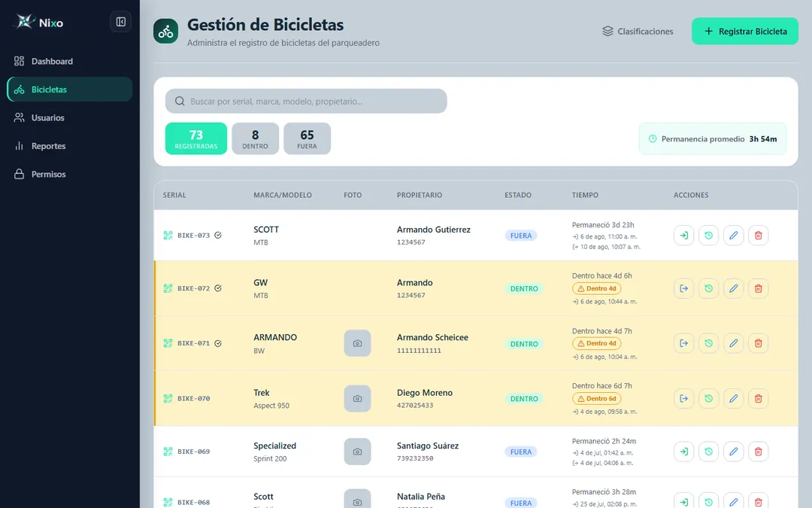
Task: Filter by 73 Registradas
Action: tap(196, 138)
